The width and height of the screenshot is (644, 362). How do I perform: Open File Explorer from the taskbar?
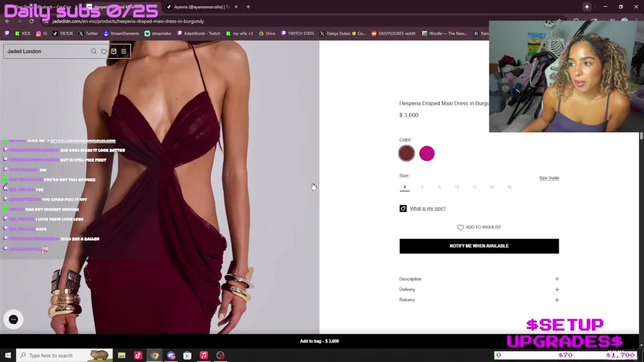(122, 355)
